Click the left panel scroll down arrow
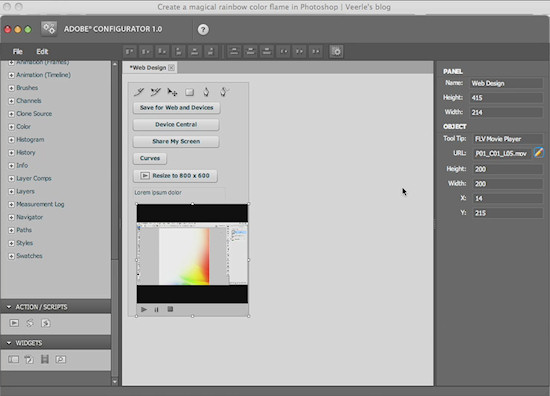Viewport: 550px width, 396px height. [x=115, y=381]
